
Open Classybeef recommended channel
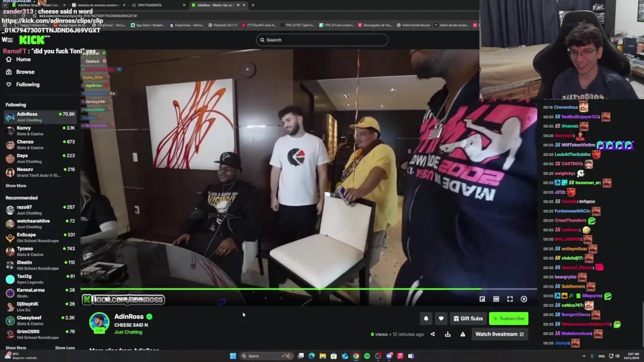40,320
